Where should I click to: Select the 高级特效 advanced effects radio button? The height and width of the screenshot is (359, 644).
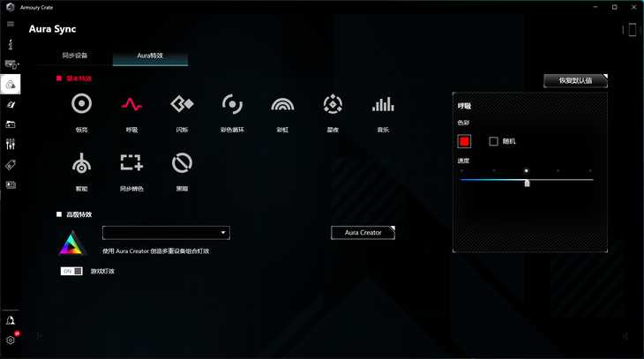[x=59, y=214]
